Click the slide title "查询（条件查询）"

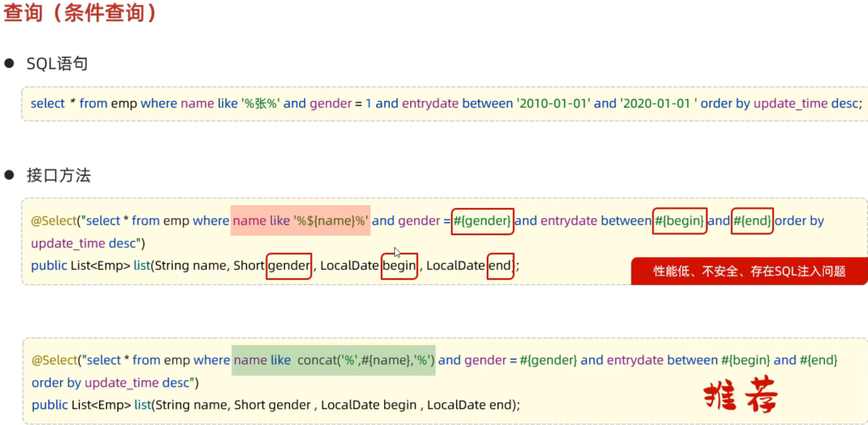81,12
